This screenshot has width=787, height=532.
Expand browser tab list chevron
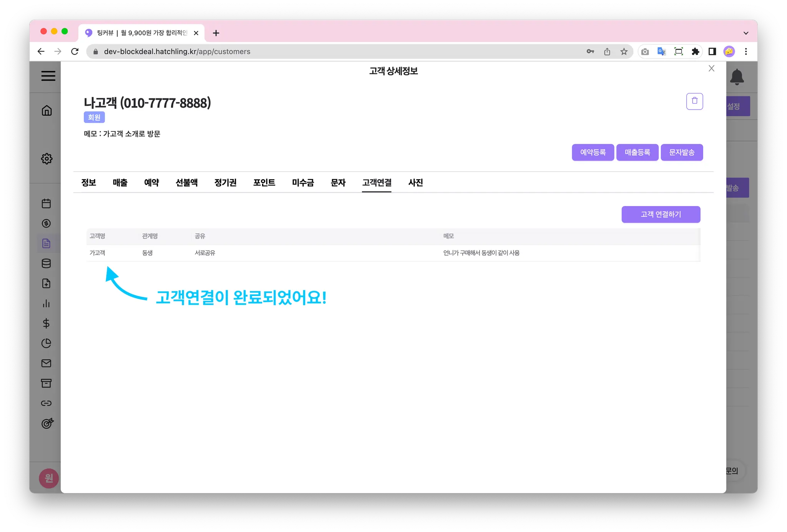click(746, 33)
